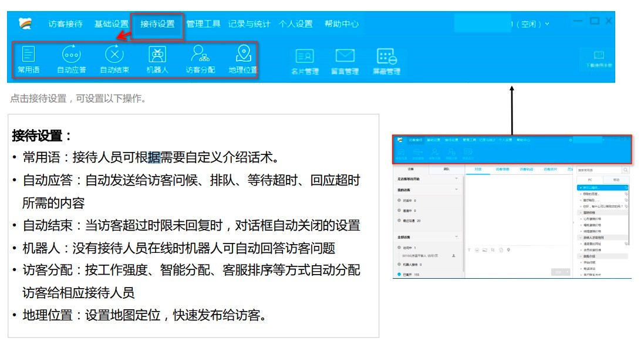Viewport: 644px width, 348px height.
Task: Open the 屏蔽管理 block manager
Action: 386,62
